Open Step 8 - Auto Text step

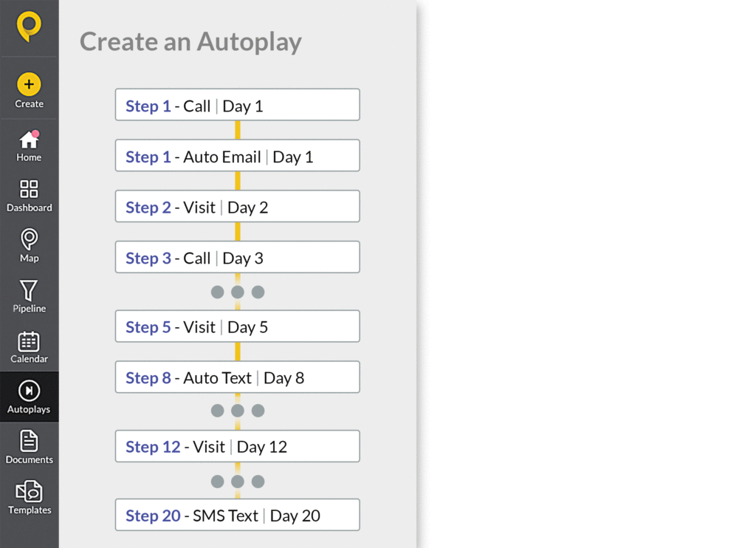coord(237,377)
